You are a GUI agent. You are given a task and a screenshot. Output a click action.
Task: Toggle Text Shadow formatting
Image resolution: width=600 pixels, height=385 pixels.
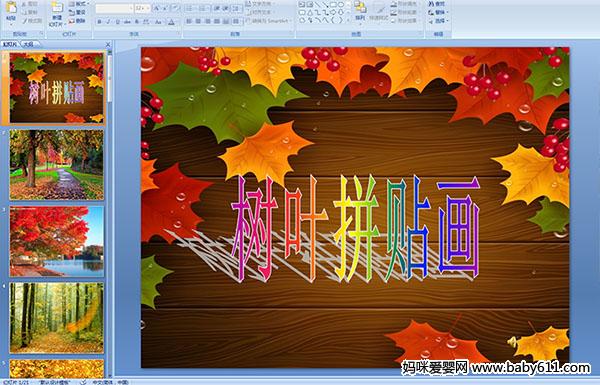click(x=137, y=22)
